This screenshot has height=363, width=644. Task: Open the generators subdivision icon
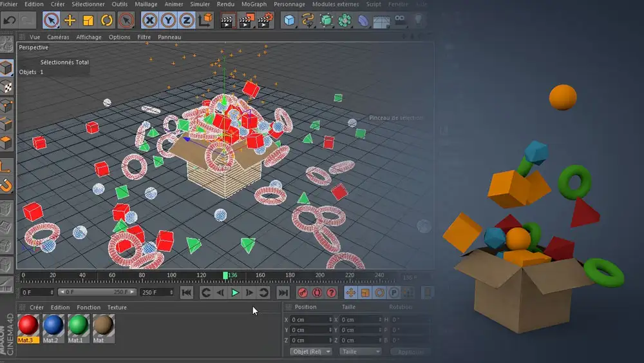coord(326,20)
